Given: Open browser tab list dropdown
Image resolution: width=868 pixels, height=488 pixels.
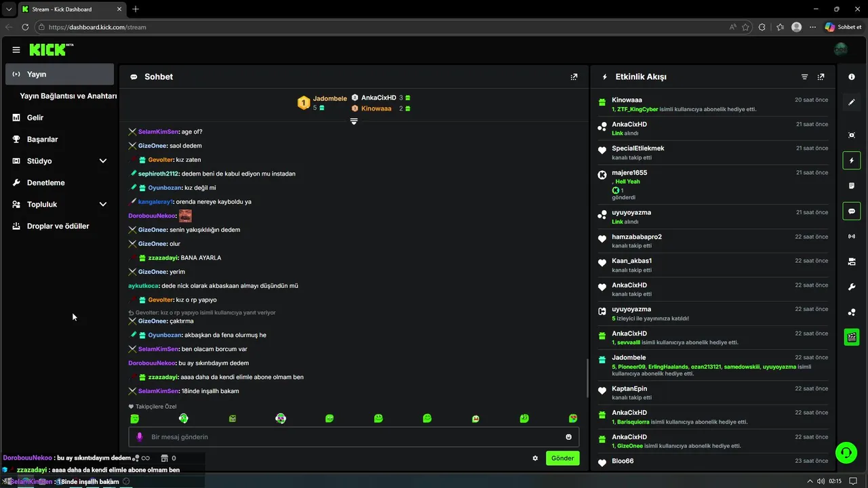Looking at the screenshot, I should pos(8,9).
